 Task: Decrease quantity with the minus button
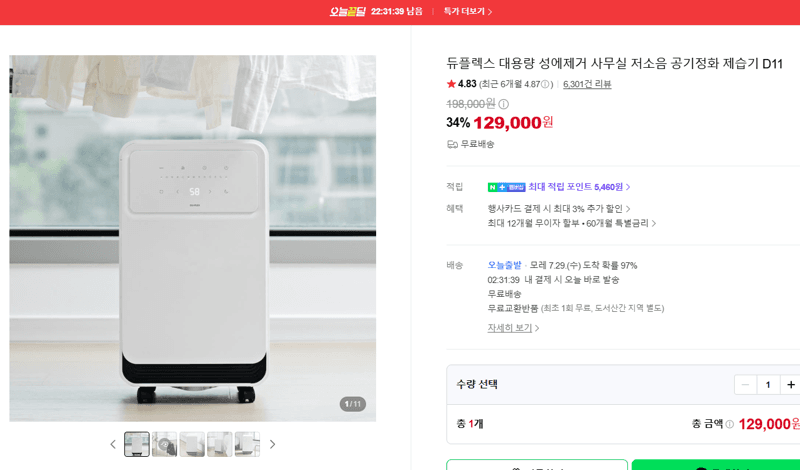pyautogui.click(x=745, y=385)
